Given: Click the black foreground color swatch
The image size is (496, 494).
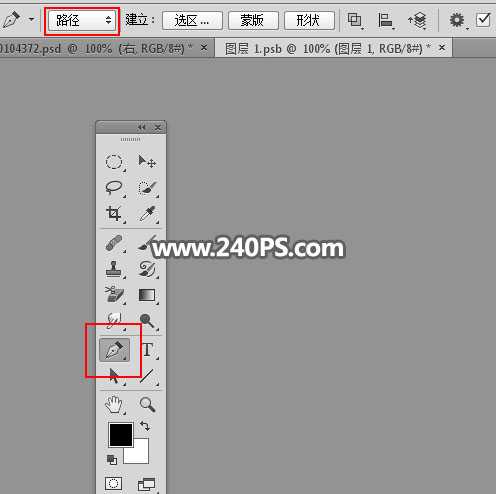Looking at the screenshot, I should [121, 435].
